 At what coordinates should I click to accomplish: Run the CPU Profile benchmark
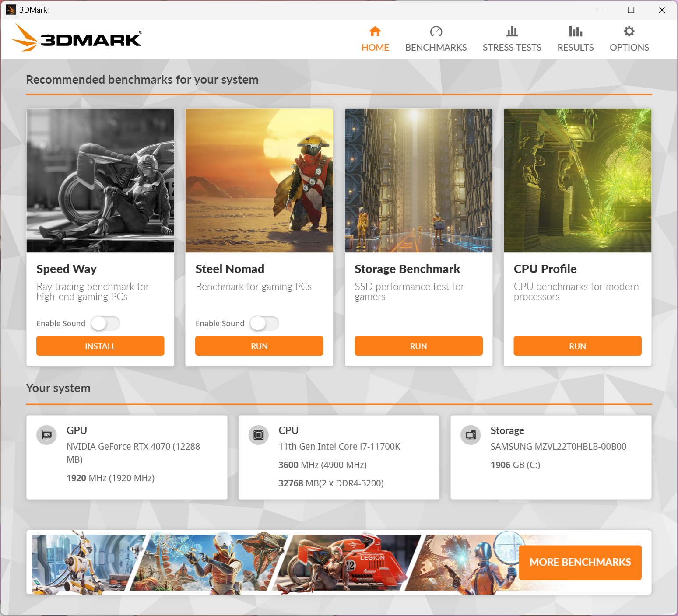click(577, 346)
